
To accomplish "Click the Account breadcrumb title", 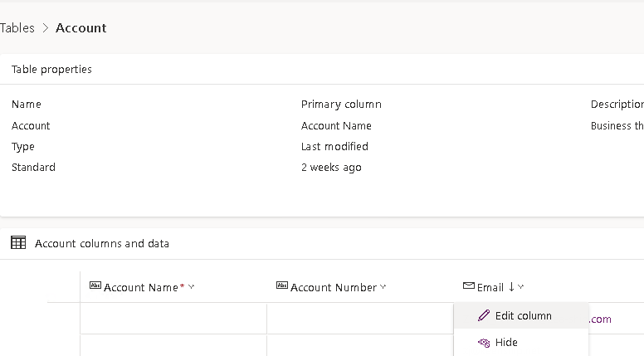I will point(80,28).
